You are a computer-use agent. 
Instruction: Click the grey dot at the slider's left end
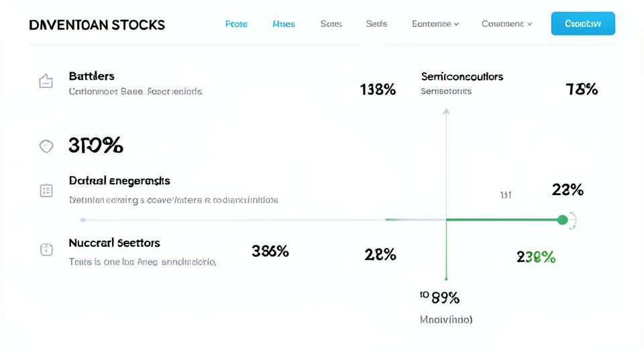(x=83, y=220)
